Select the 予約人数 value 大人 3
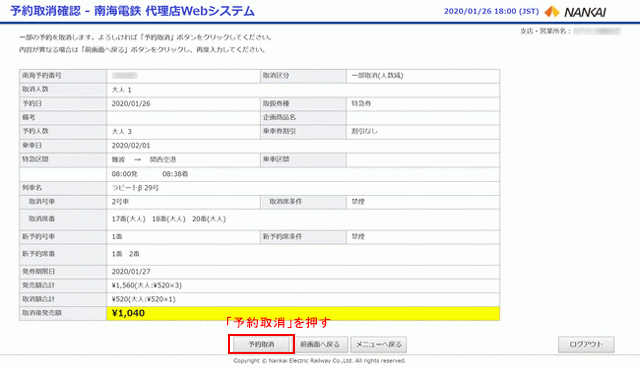 pos(122,131)
